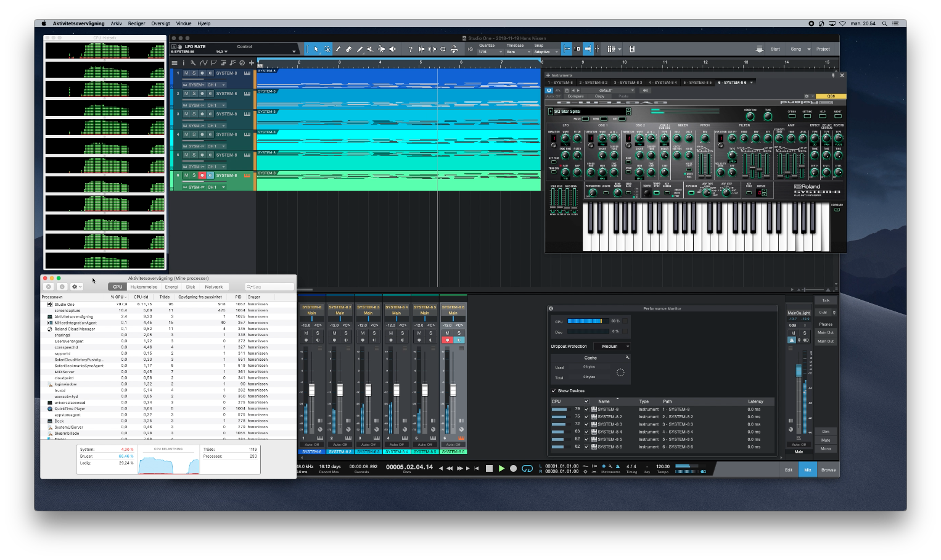
Task: Select the Arrow tool in Studio One toolbar
Action: [x=316, y=49]
